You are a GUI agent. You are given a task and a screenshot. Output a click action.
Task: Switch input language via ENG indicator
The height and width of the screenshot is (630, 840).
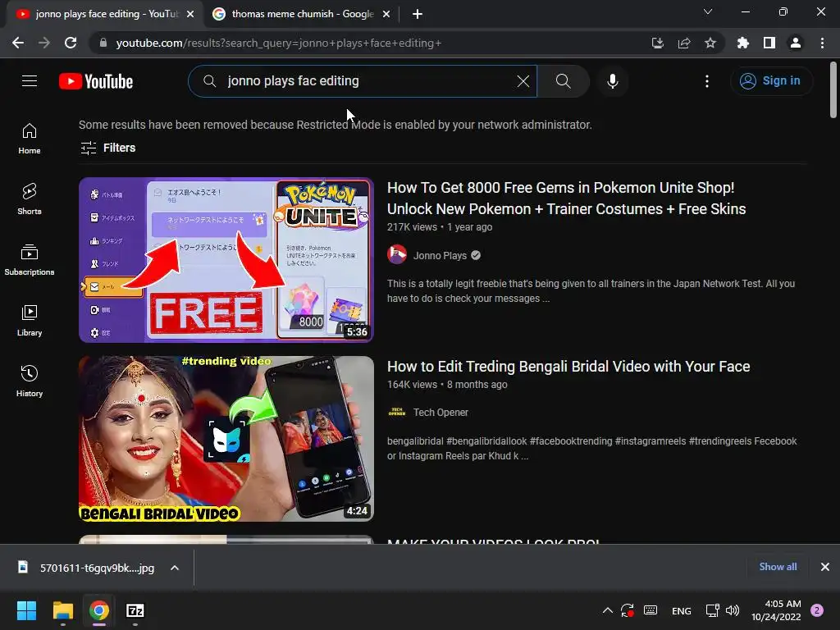pos(682,610)
